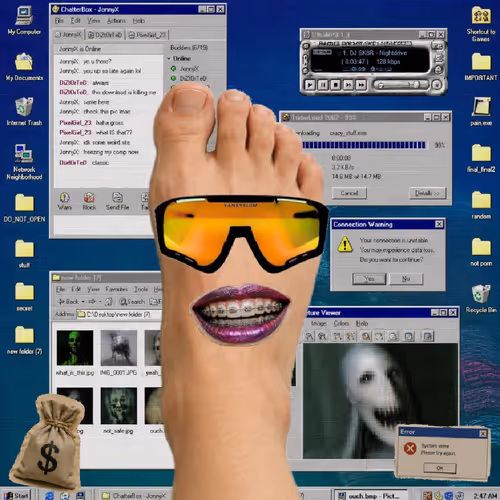Open the Actions menu in ChatterBox
The image size is (500, 500).
click(116, 21)
